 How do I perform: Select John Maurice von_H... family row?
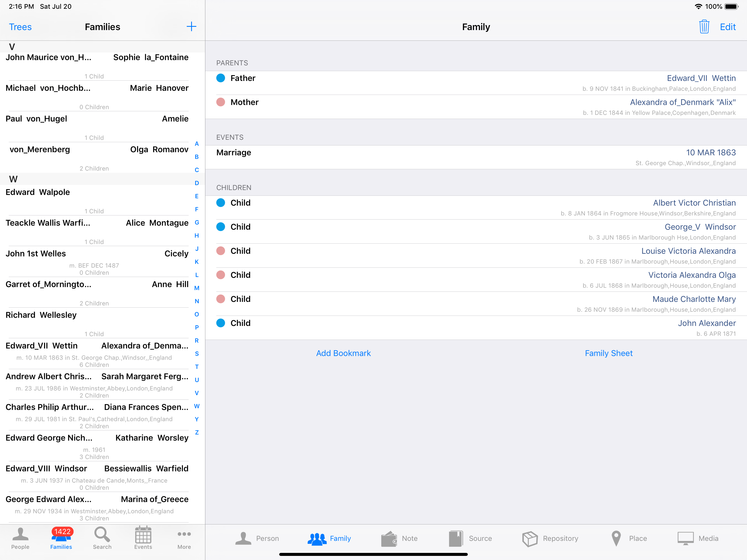pos(97,66)
